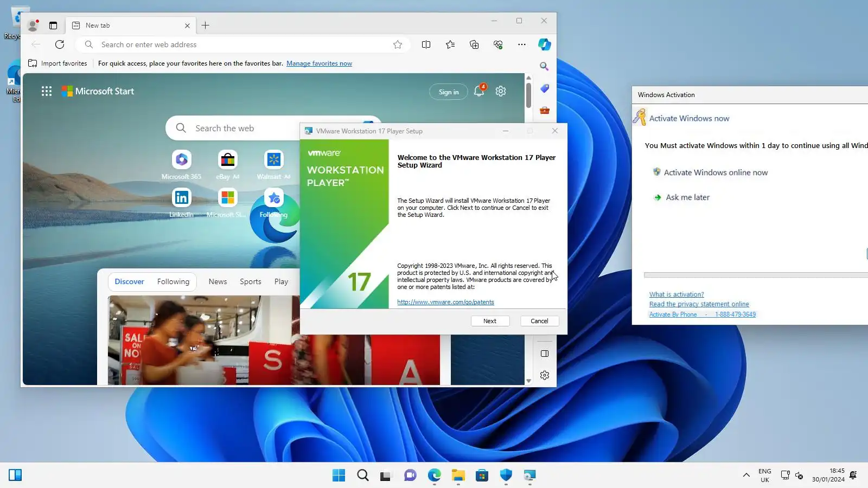Click the page scroll down arrow

pos(528,381)
